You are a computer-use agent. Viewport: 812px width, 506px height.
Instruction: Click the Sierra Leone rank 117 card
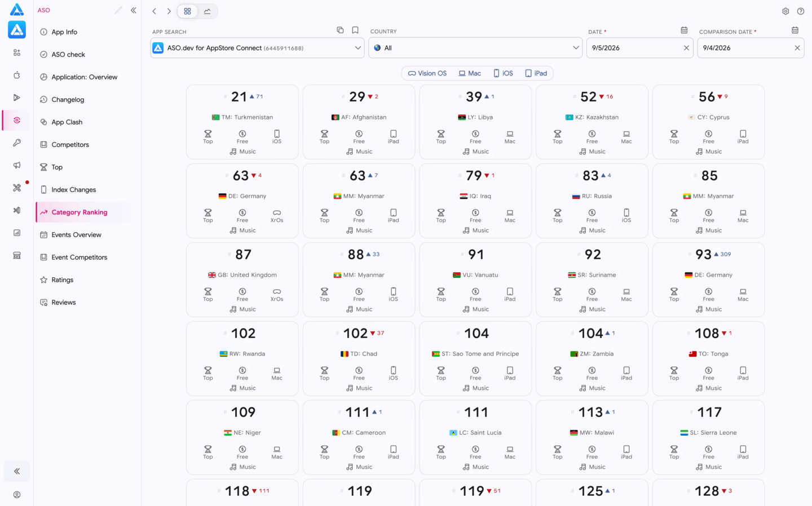pyautogui.click(x=709, y=438)
